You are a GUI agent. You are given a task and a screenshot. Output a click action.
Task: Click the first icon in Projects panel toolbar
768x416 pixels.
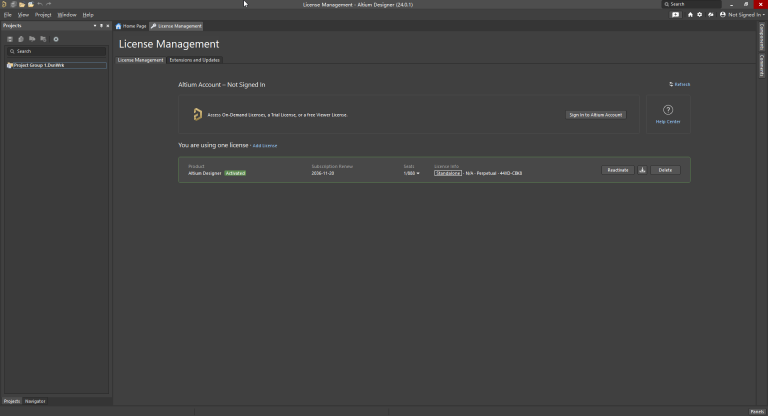point(10,39)
